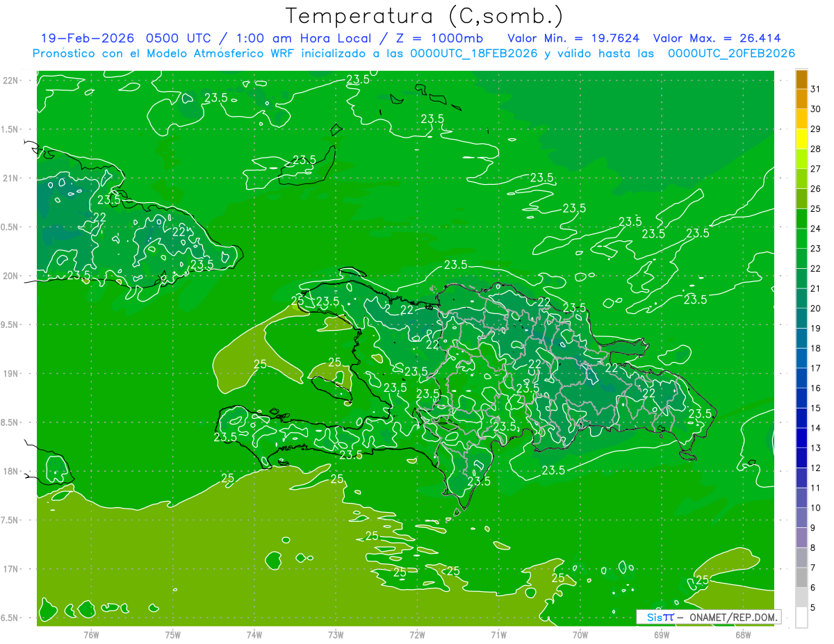The width and height of the screenshot is (834, 644).
Task: Click the 70W longitude axis label
Action: [x=580, y=635]
